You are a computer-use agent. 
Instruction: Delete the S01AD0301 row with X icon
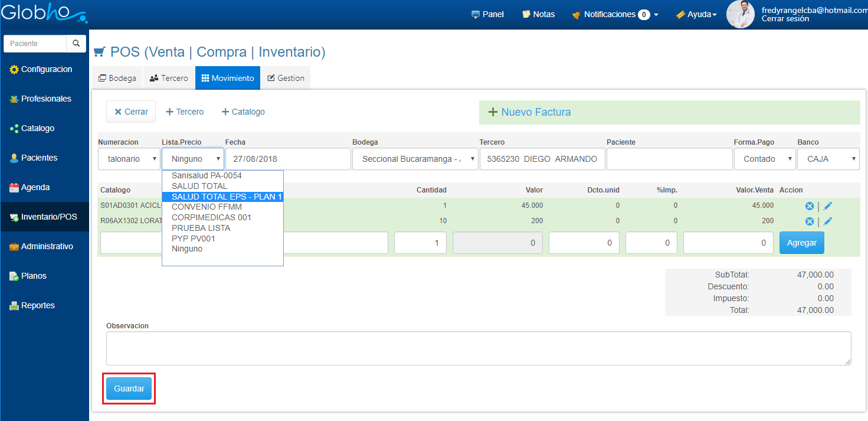[810, 205]
